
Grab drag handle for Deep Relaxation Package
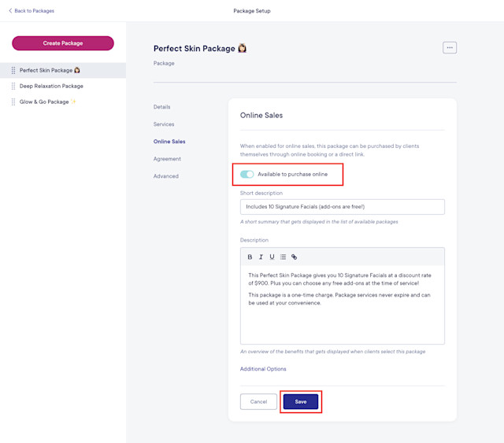point(13,86)
